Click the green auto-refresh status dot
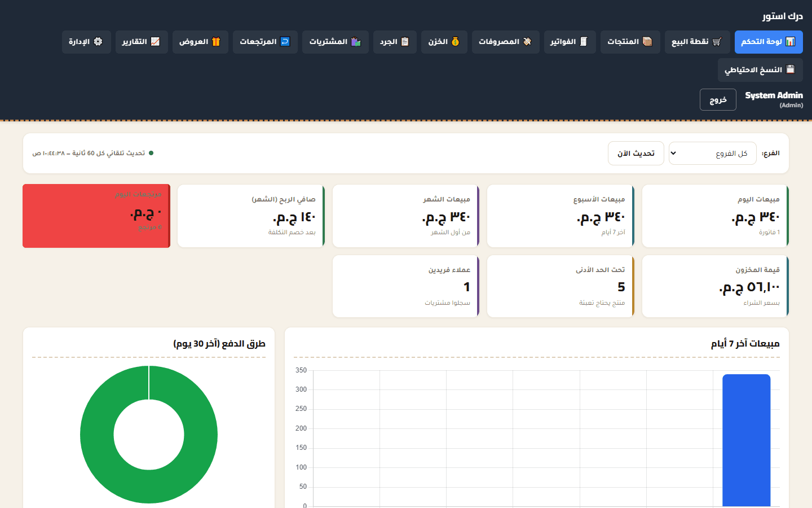 [x=151, y=153]
